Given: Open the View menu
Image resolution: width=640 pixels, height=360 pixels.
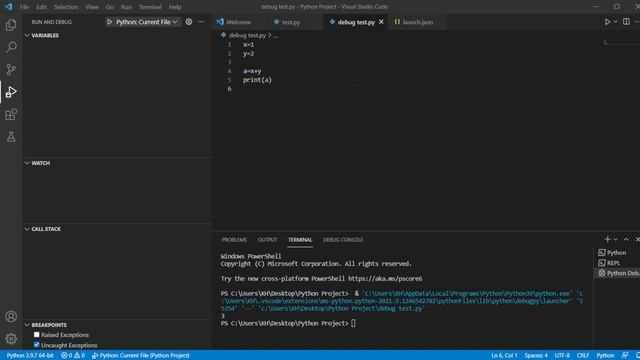Looking at the screenshot, I should tap(92, 7).
